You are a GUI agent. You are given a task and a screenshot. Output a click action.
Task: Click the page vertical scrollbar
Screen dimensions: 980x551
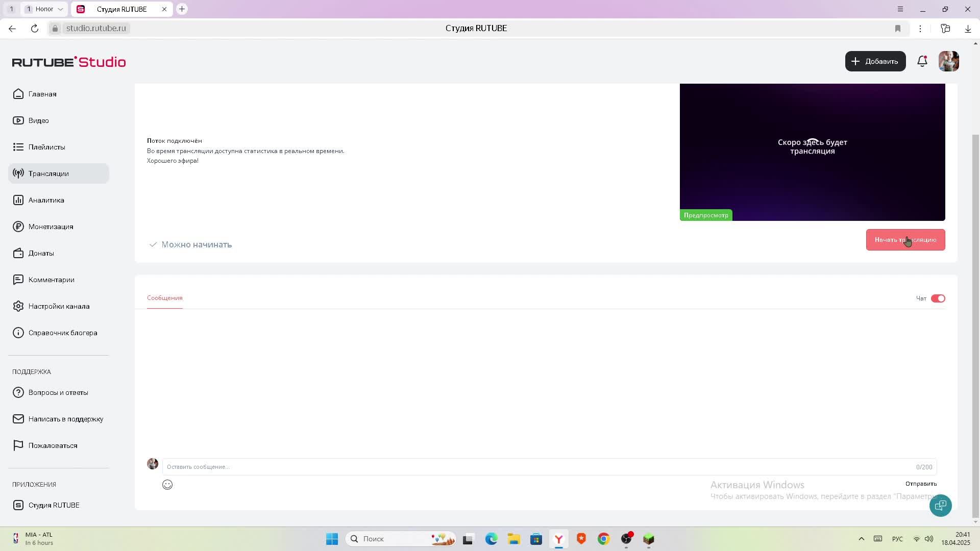tap(976, 327)
